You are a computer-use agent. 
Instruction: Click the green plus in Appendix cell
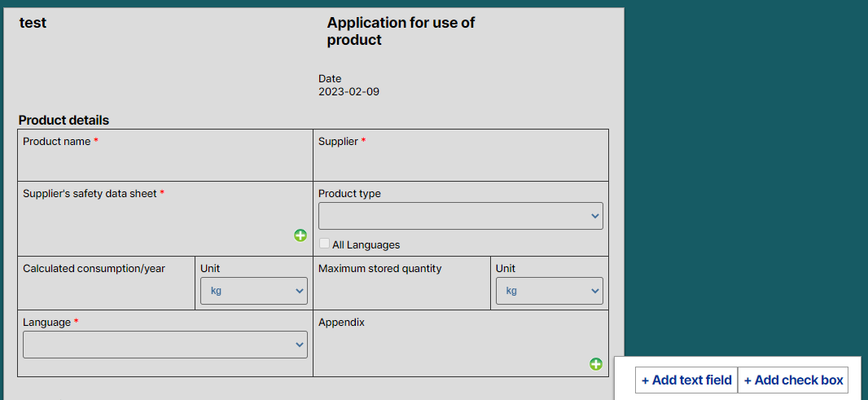coord(596,364)
